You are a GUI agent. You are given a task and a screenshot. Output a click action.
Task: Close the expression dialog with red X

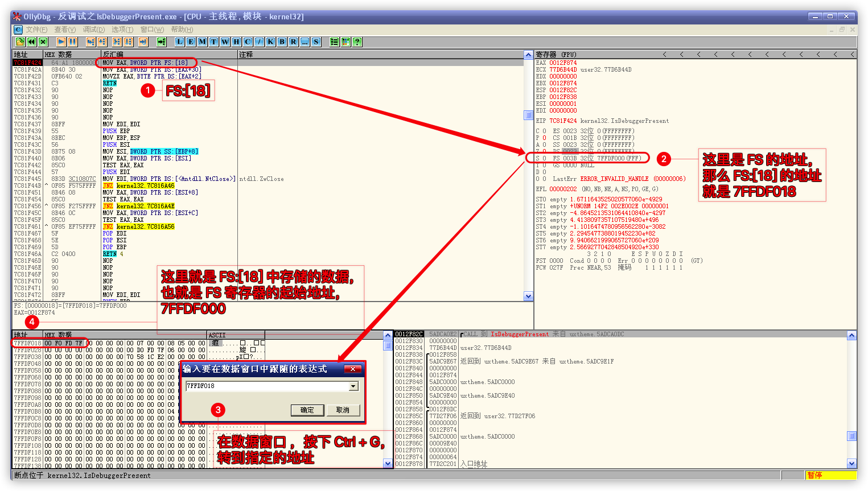coord(353,369)
